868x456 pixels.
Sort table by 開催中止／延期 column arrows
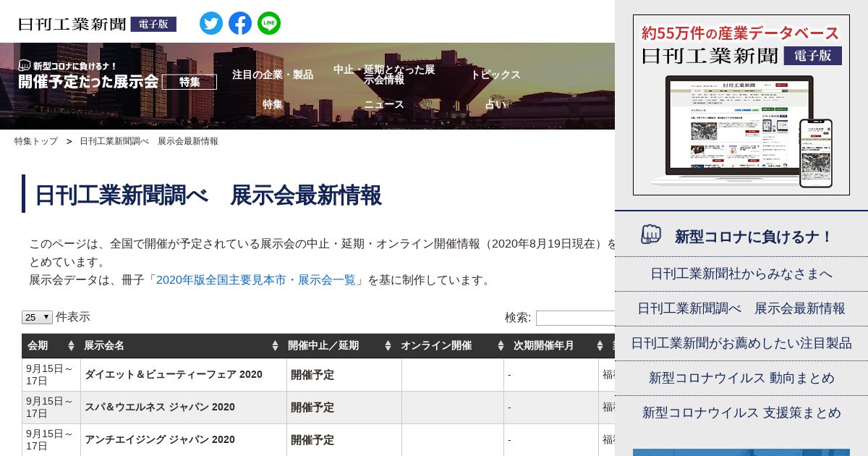click(x=388, y=346)
